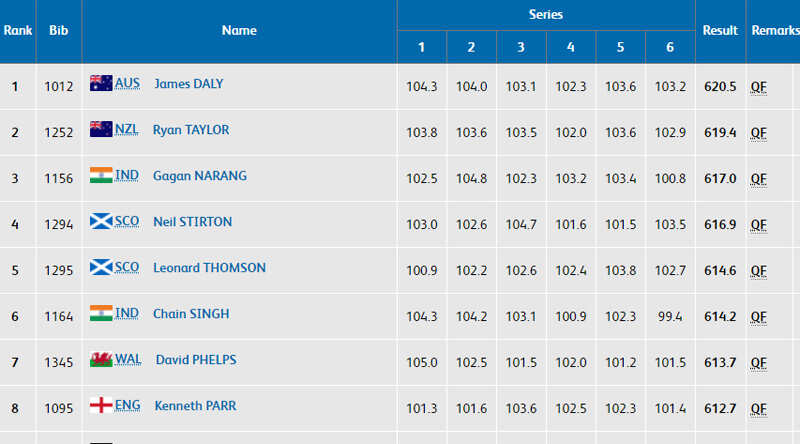
Task: Open James DALY athlete link
Action: 189,84
